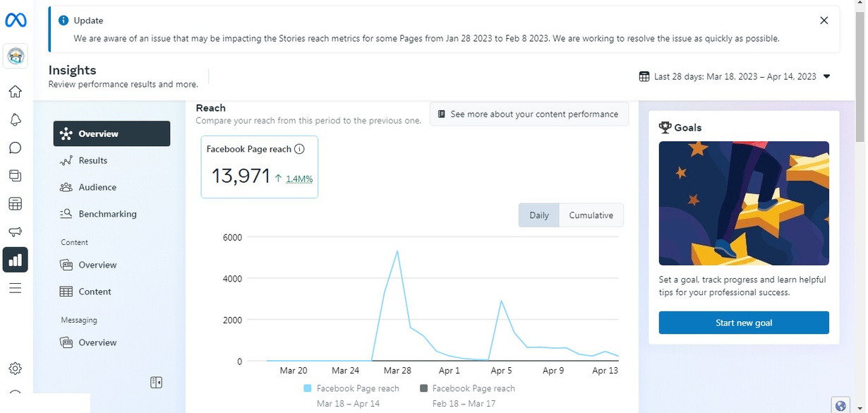Go to Benchmarking section

(x=107, y=214)
